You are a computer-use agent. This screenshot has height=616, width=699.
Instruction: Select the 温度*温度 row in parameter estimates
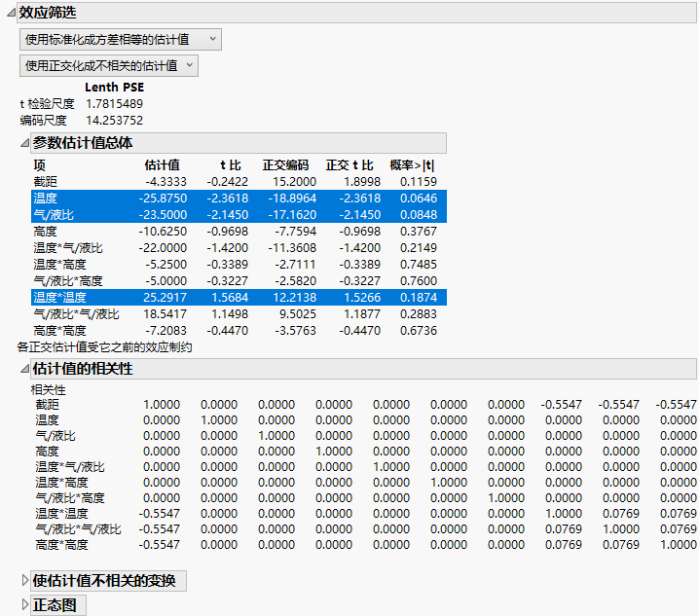click(239, 297)
